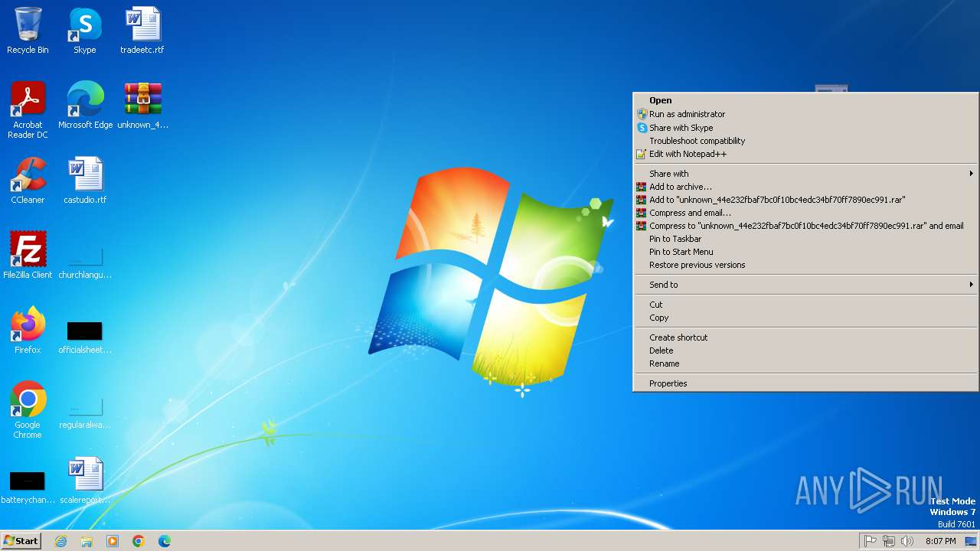The image size is (980, 551).
Task: Select the tradeetc.rtf file icon
Action: coord(142,31)
